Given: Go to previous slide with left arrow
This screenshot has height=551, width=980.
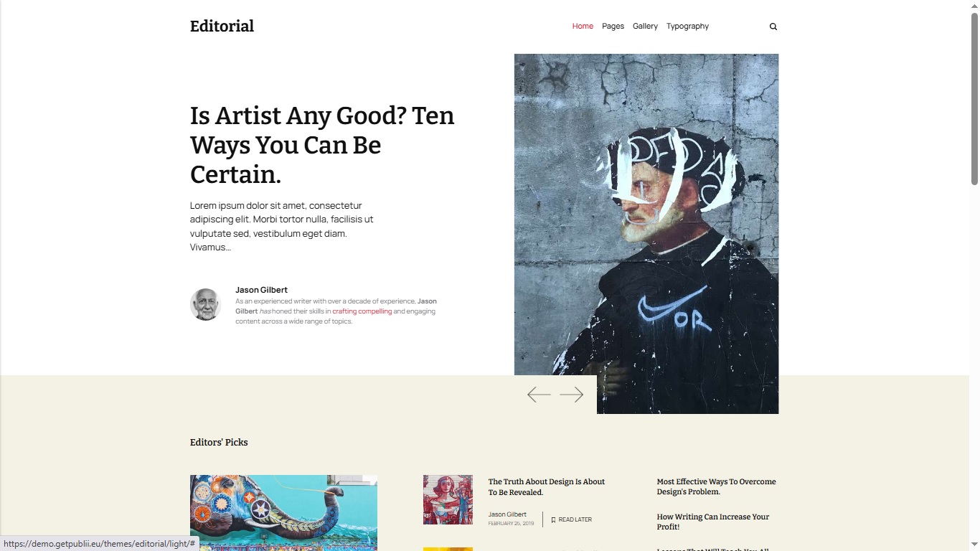Looking at the screenshot, I should click(x=539, y=395).
